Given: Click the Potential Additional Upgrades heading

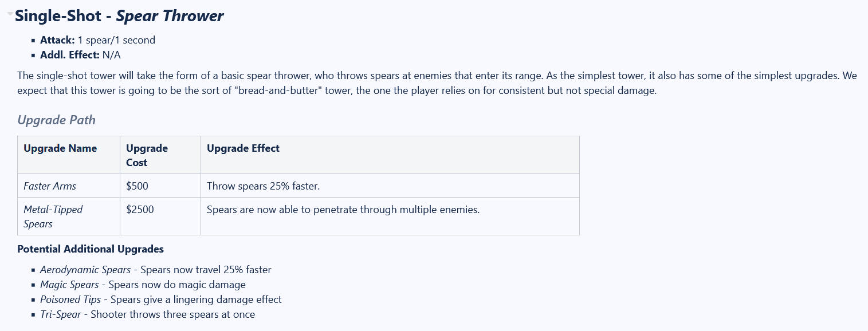Looking at the screenshot, I should pos(91,249).
